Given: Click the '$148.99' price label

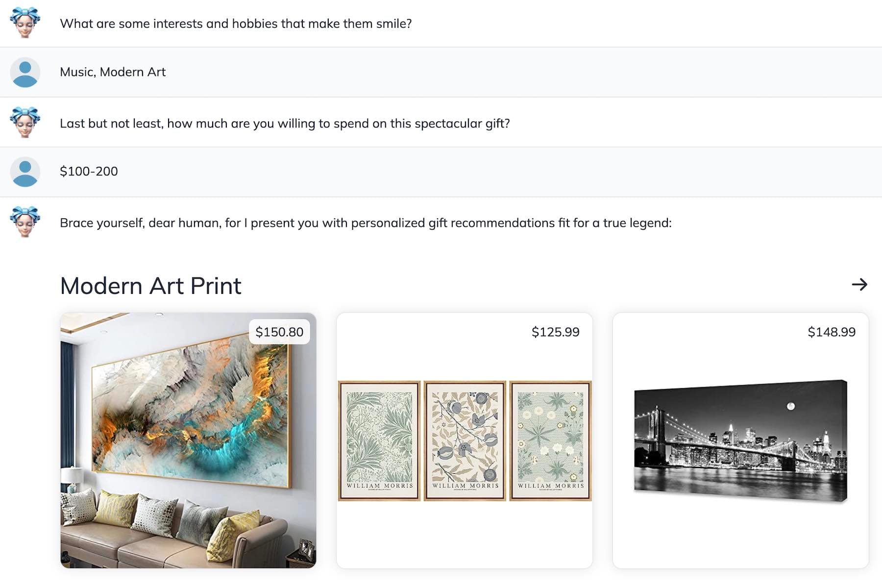Looking at the screenshot, I should (x=831, y=332).
